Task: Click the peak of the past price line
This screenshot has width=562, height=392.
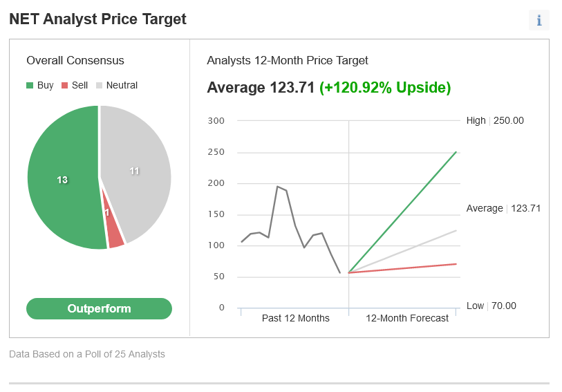Action: click(x=277, y=187)
